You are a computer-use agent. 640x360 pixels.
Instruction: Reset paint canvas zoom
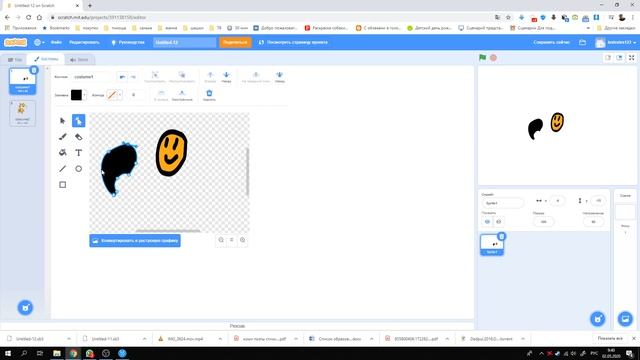coord(231,240)
